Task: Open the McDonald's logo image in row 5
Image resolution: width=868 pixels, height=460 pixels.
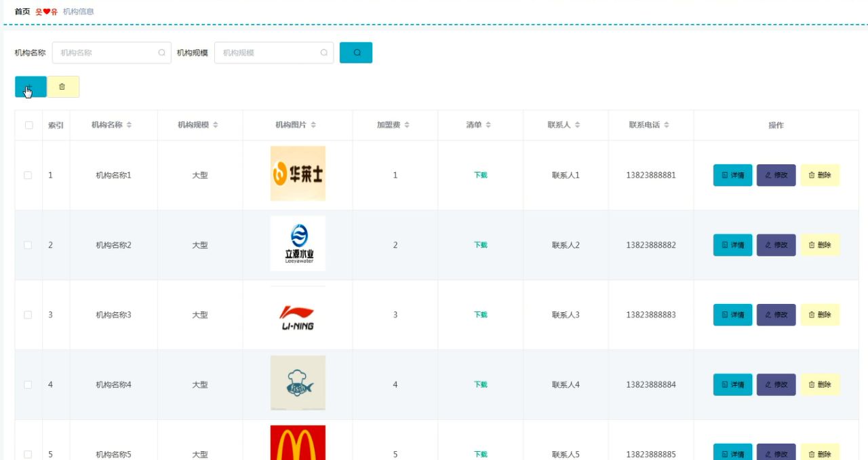Action: pos(298,442)
